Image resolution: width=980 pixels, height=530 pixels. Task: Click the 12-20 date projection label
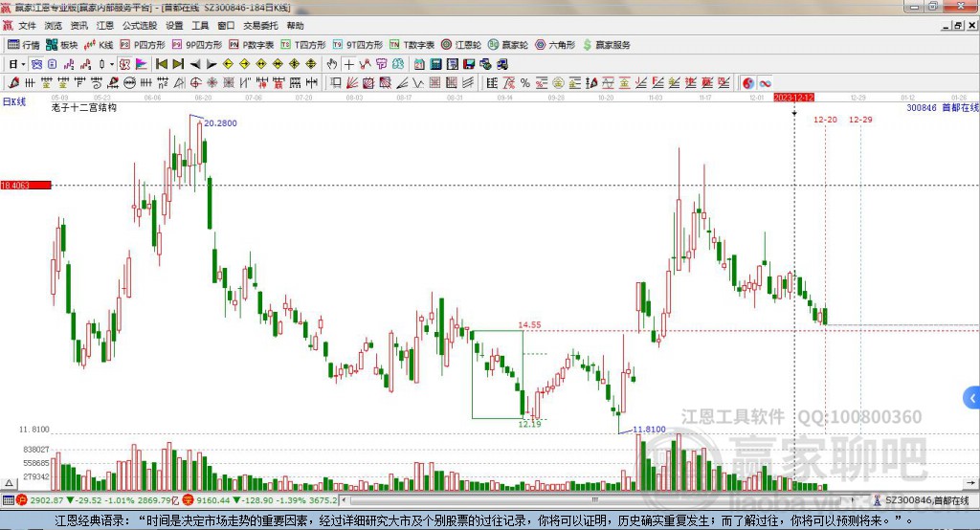point(825,120)
